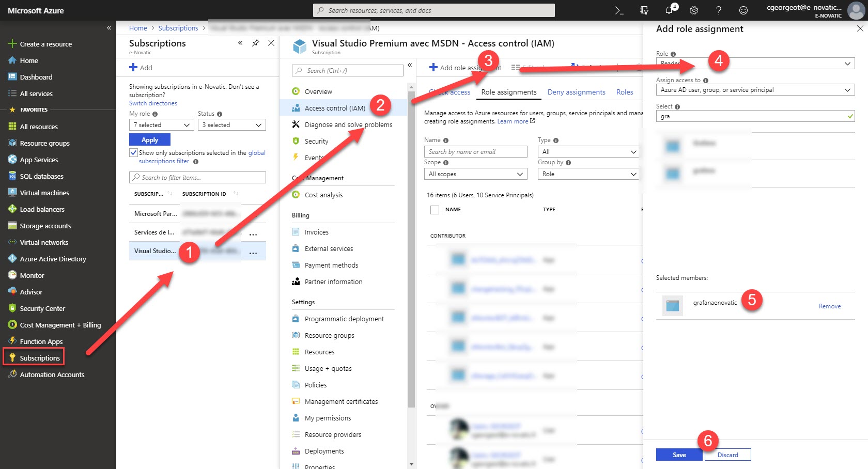This screenshot has height=469, width=868.
Task: Click the Select member search field
Action: (755, 116)
